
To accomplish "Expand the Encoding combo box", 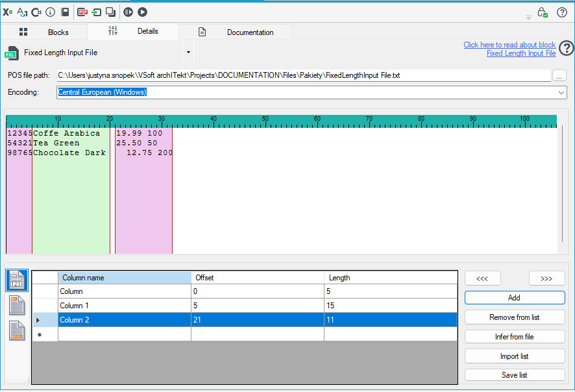I will point(561,92).
